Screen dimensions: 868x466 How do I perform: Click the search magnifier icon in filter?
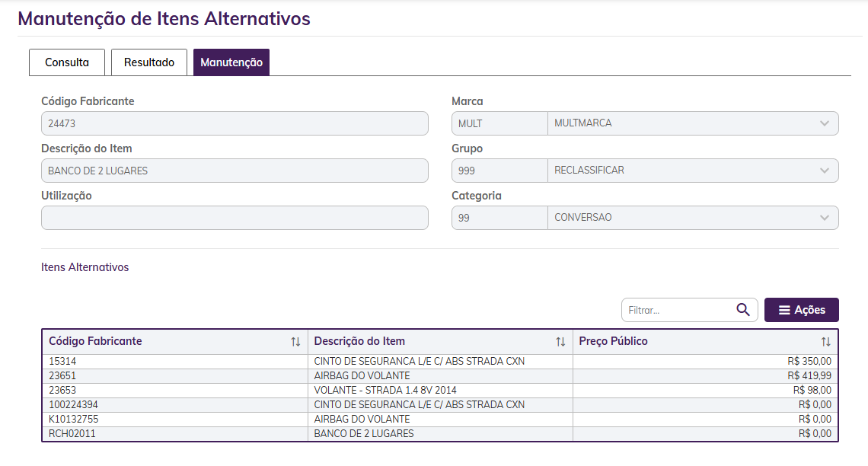coord(743,310)
